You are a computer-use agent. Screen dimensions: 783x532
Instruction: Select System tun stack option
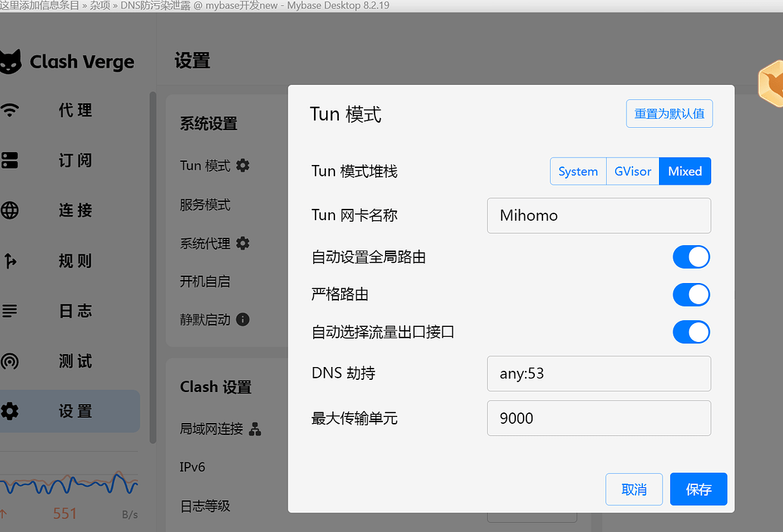(578, 171)
